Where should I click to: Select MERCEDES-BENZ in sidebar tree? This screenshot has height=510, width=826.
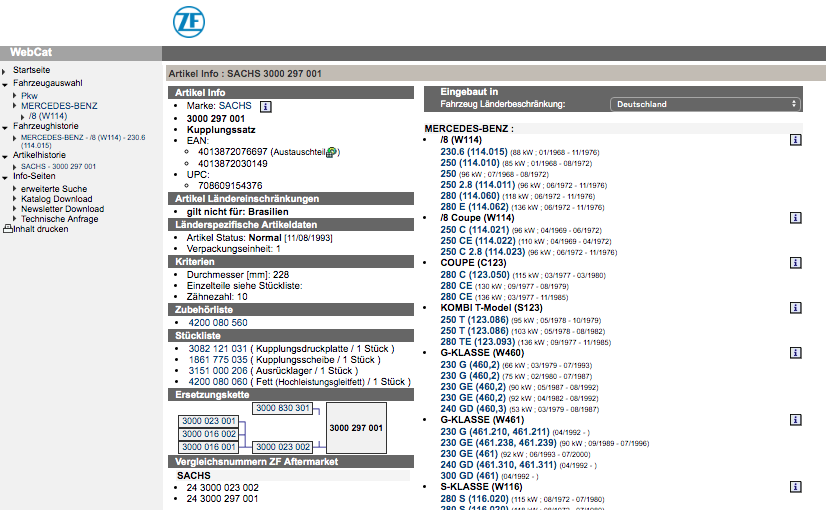click(59, 105)
